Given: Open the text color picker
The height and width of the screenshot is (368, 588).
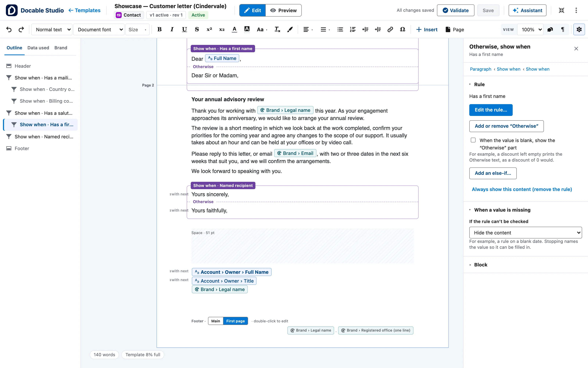Looking at the screenshot, I should (234, 29).
